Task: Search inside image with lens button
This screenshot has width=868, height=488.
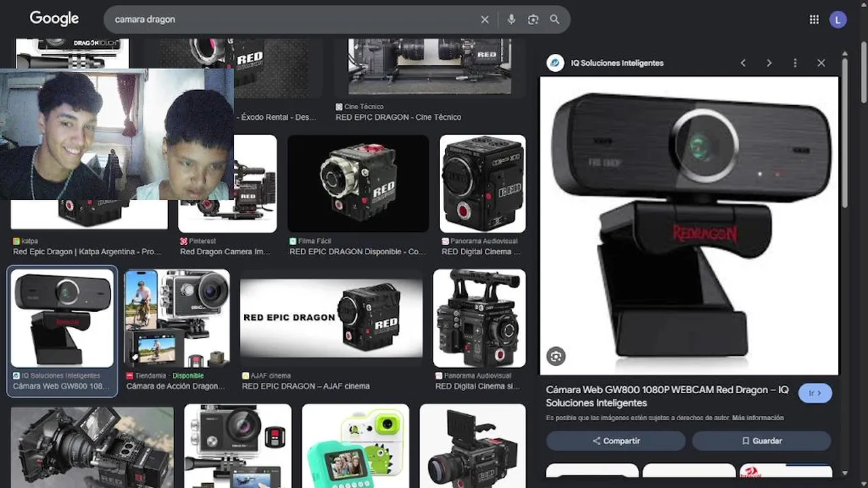Action: click(x=556, y=357)
